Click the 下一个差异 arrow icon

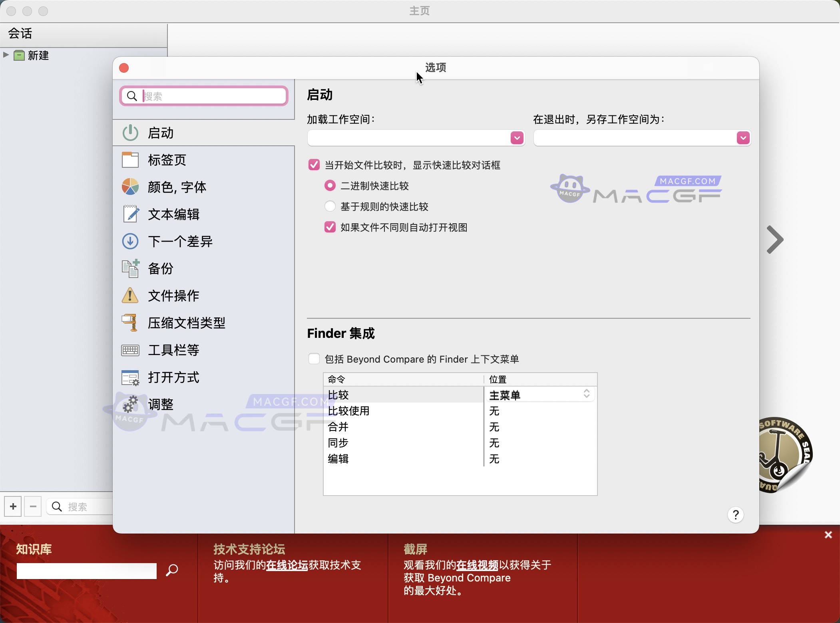[x=129, y=241]
